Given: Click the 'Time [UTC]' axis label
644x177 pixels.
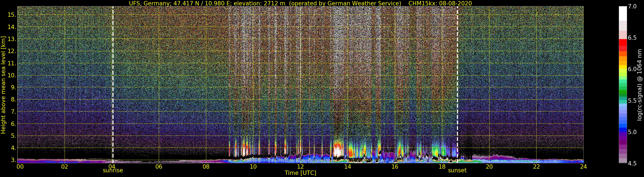Looking at the screenshot, I should pos(300,173).
